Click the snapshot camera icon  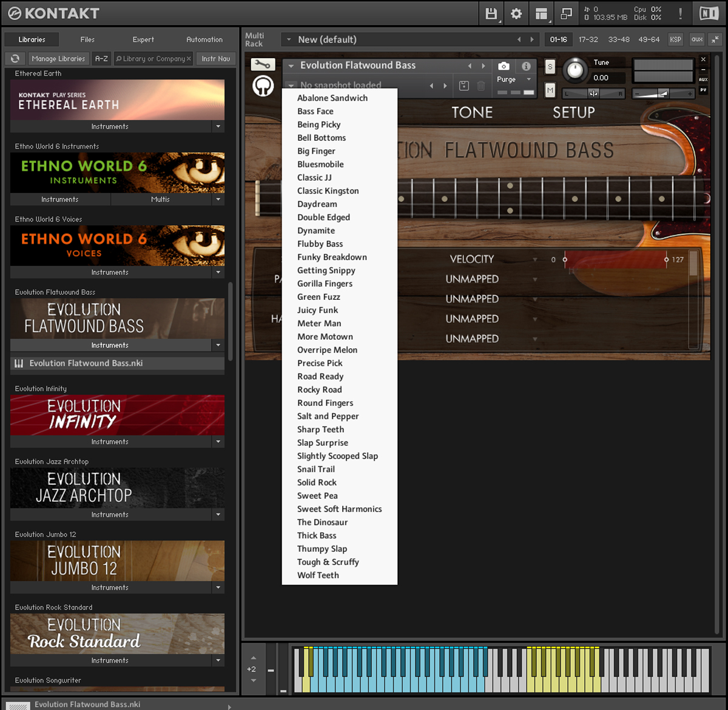pyautogui.click(x=504, y=66)
